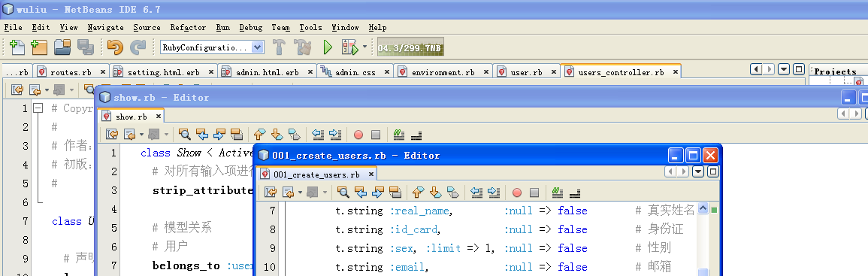This screenshot has width=868, height=276.
Task: Jump to last edit in show.rb toolbar
Action: [x=111, y=134]
